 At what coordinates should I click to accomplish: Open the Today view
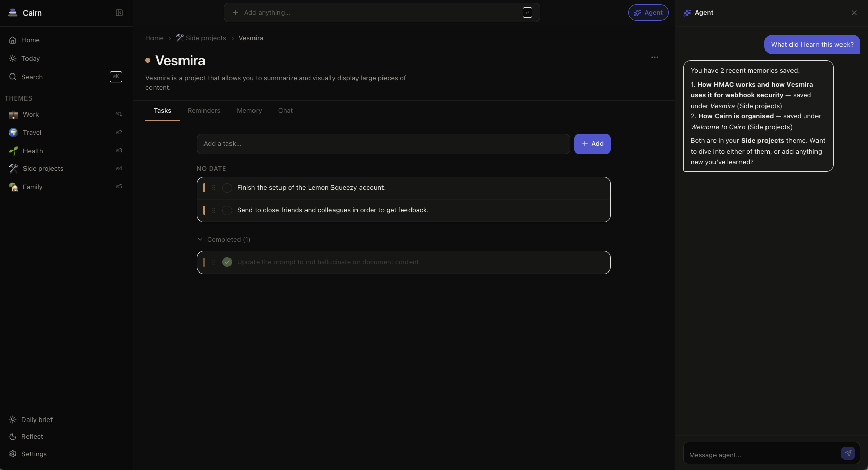66,58
